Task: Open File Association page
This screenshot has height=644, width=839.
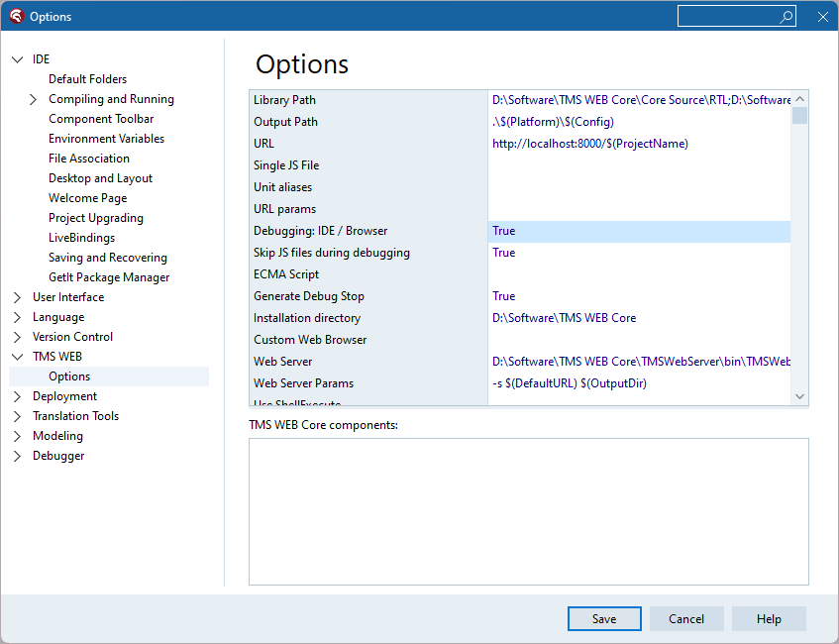Action: click(x=89, y=159)
